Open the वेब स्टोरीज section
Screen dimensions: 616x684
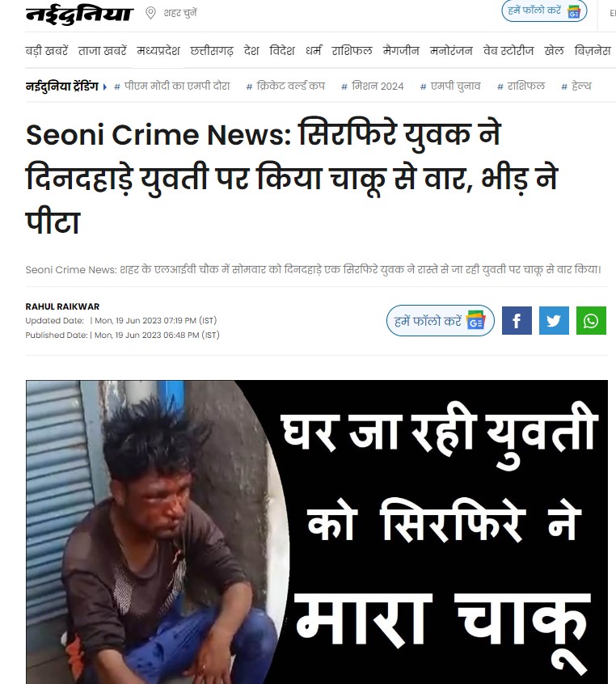click(x=508, y=51)
